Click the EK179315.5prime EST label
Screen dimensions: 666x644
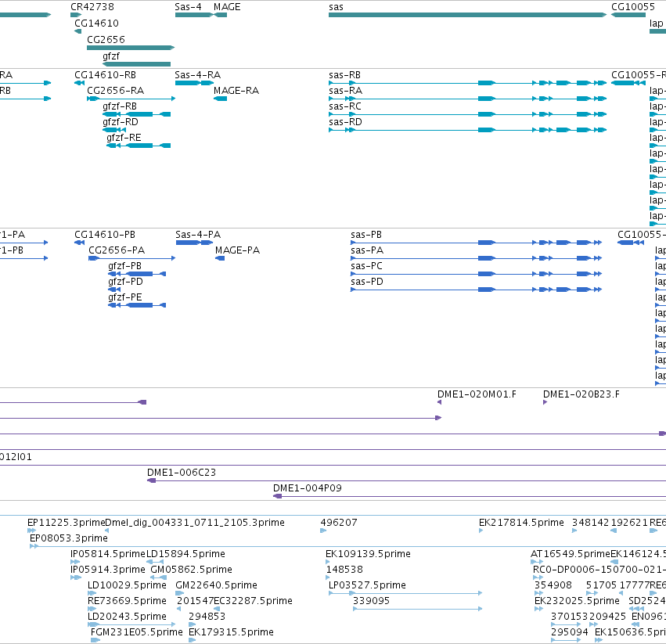coord(231,632)
